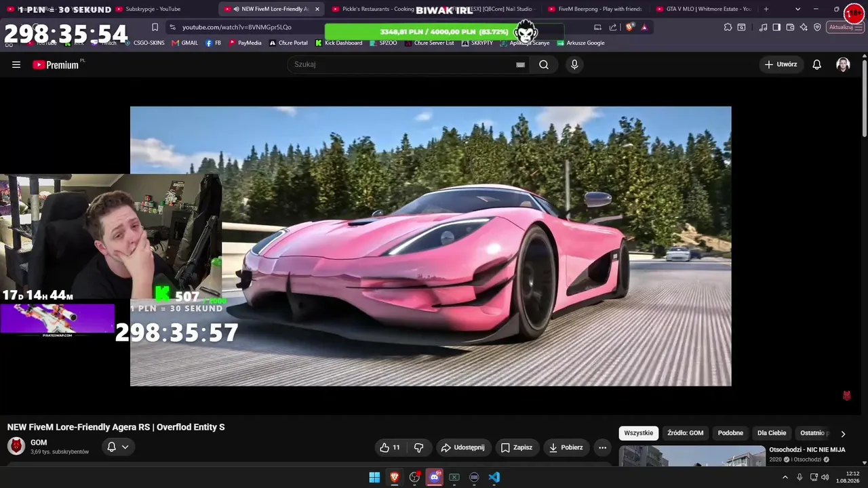The height and width of the screenshot is (488, 868).
Task: Open the GOM channel avatar
Action: pyautogui.click(x=16, y=446)
